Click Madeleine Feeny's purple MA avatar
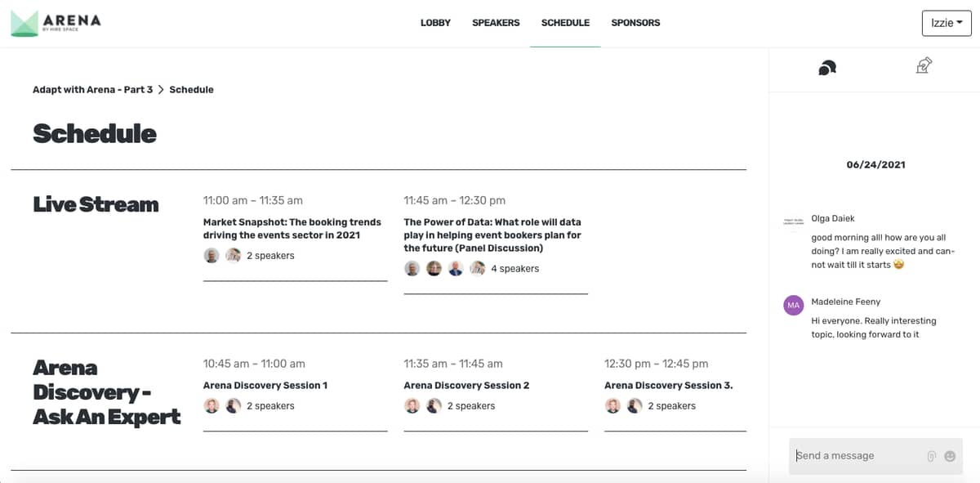Image resolution: width=980 pixels, height=483 pixels. (x=793, y=305)
